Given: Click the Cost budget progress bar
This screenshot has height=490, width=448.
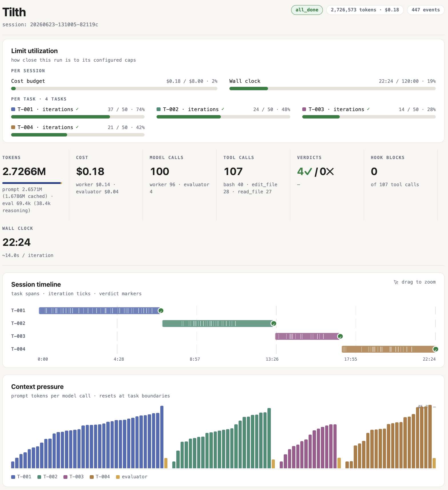Looking at the screenshot, I should pos(114,89).
